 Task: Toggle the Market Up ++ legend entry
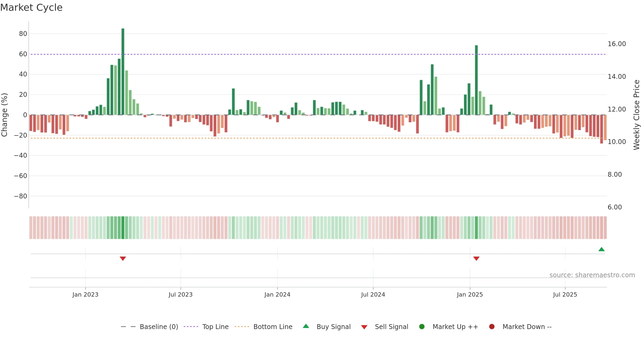[449, 327]
